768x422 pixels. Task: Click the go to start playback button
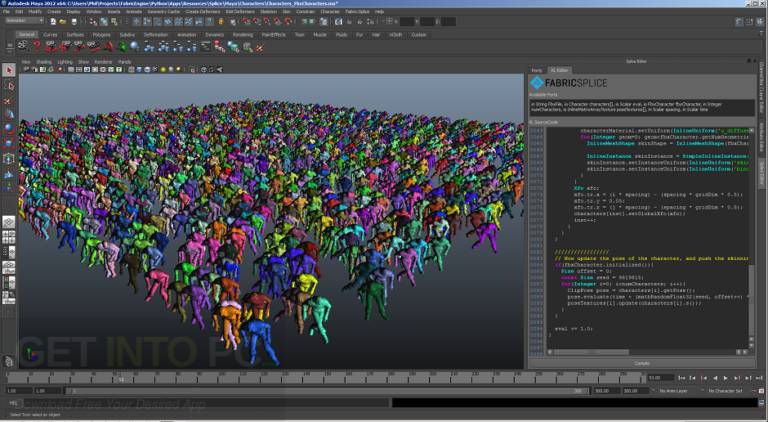coord(681,378)
